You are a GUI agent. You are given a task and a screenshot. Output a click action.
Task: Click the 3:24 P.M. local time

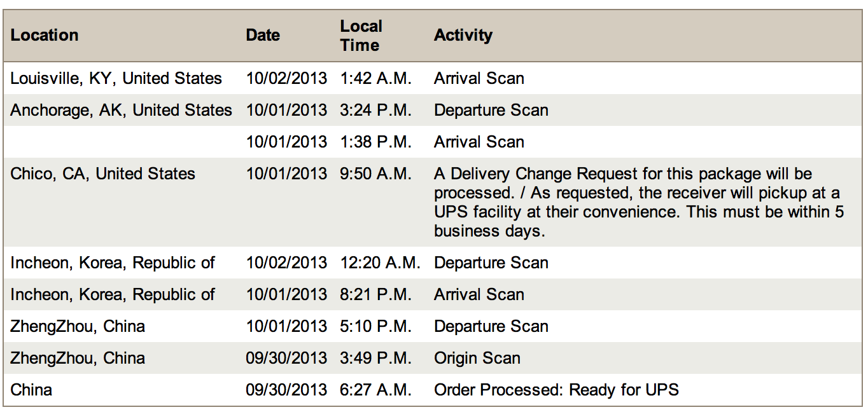tap(375, 111)
